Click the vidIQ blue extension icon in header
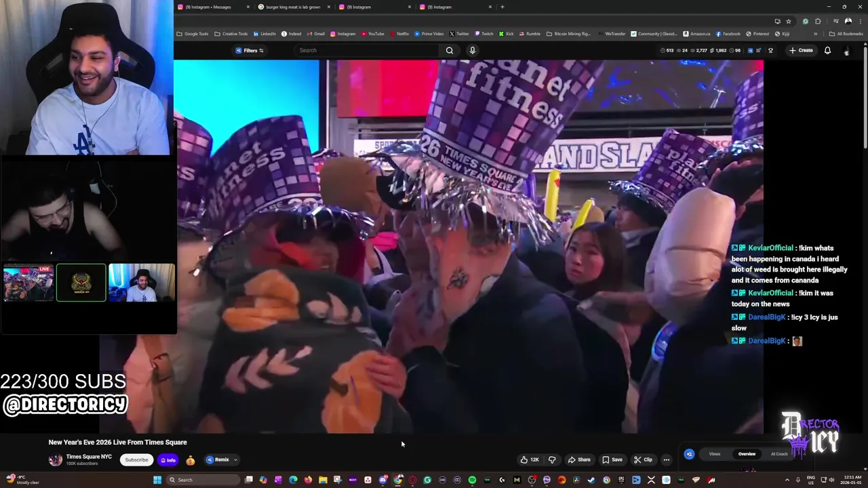Viewport: 868px width, 488px height. coord(750,50)
